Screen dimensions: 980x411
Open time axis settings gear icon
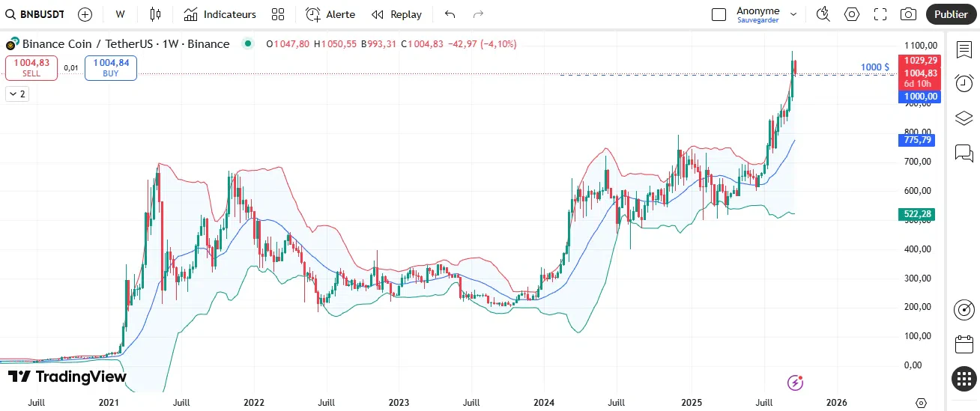pyautogui.click(x=922, y=403)
